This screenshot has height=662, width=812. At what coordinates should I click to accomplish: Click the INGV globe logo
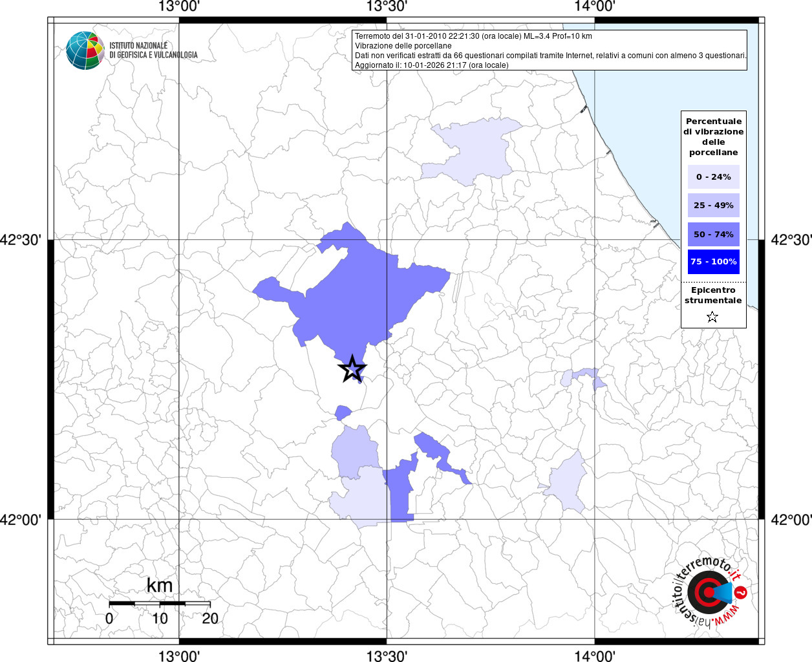point(85,50)
